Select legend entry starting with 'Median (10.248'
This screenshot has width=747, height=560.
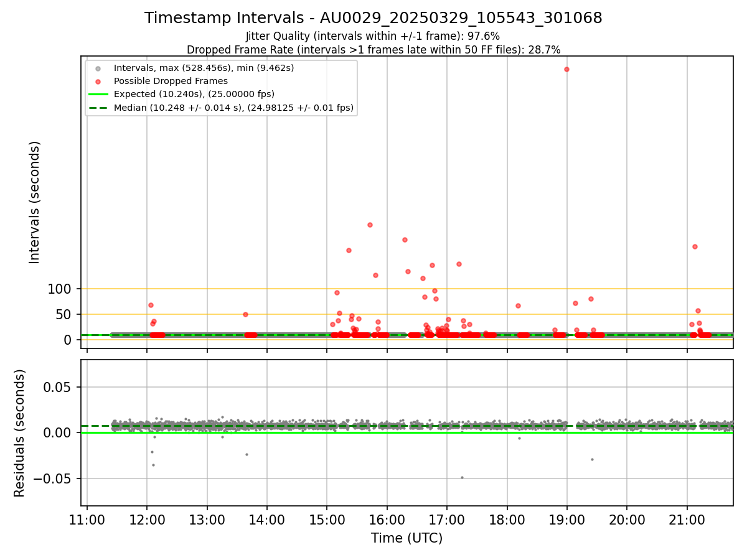(233, 108)
